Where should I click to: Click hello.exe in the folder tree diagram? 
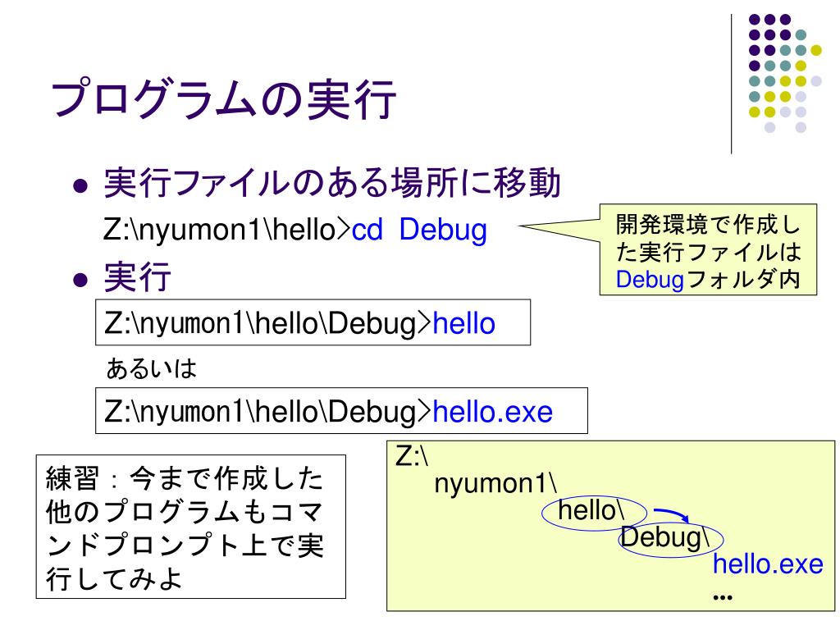(768, 564)
